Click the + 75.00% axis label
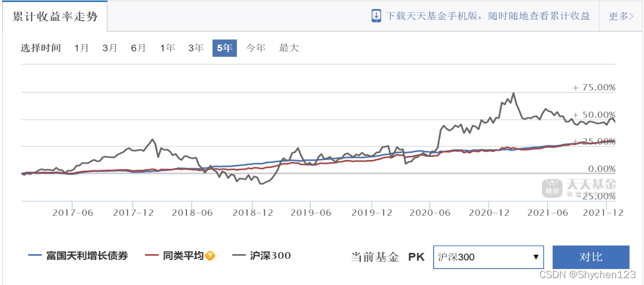Image resolution: width=644 pixels, height=285 pixels. tap(594, 88)
